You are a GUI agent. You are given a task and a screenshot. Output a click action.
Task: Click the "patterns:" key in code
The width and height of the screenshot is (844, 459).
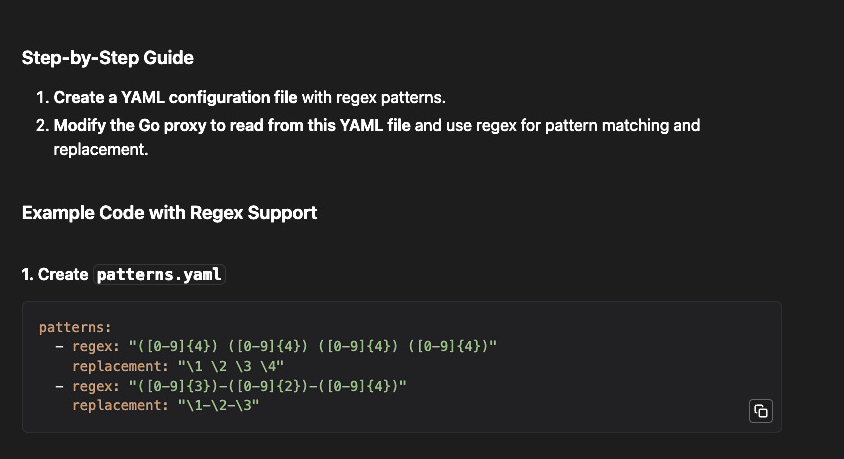point(75,327)
